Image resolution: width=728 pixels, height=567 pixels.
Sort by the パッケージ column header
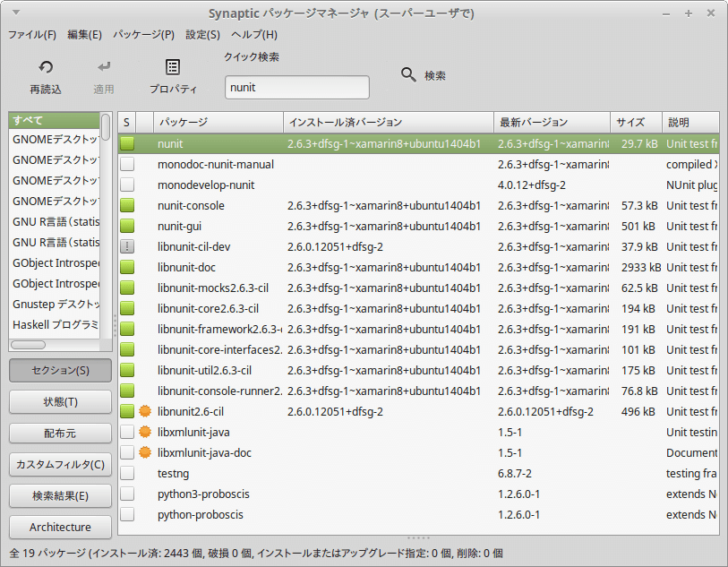click(x=218, y=123)
